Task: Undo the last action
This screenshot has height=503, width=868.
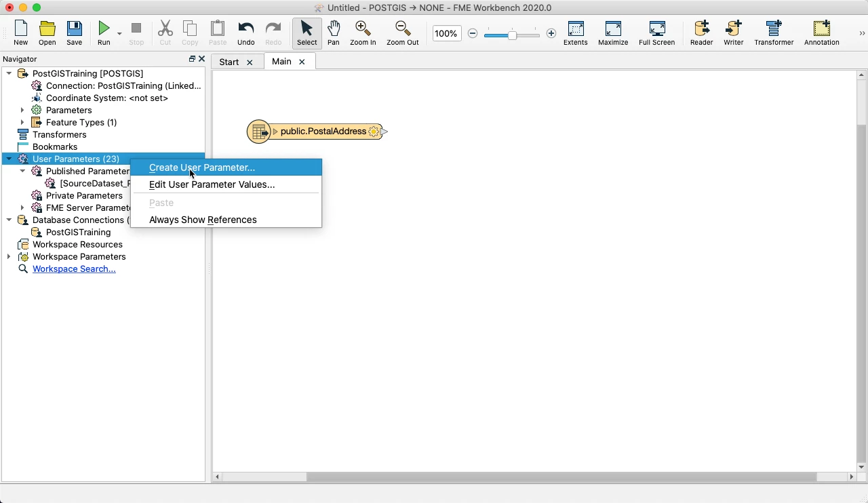Action: tap(246, 33)
